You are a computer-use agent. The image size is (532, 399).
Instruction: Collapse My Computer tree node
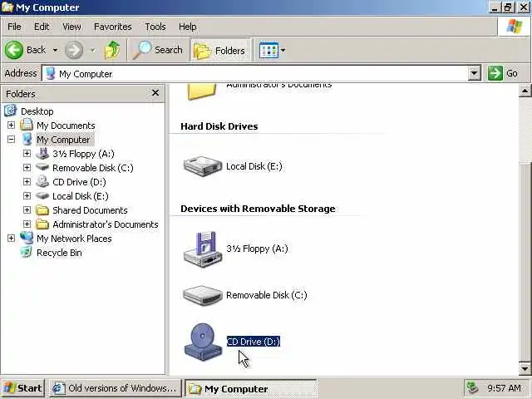11,139
